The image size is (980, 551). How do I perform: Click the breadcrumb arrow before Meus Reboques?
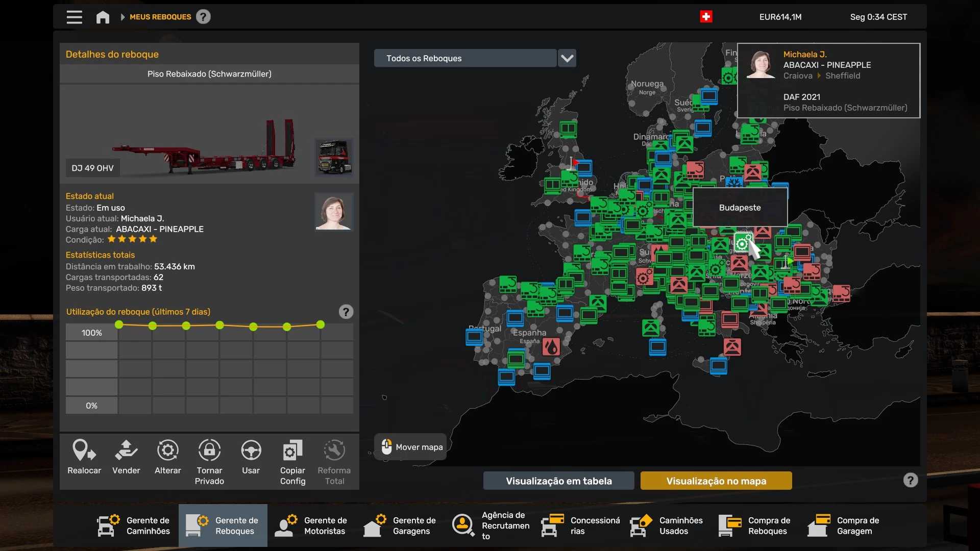tap(122, 17)
